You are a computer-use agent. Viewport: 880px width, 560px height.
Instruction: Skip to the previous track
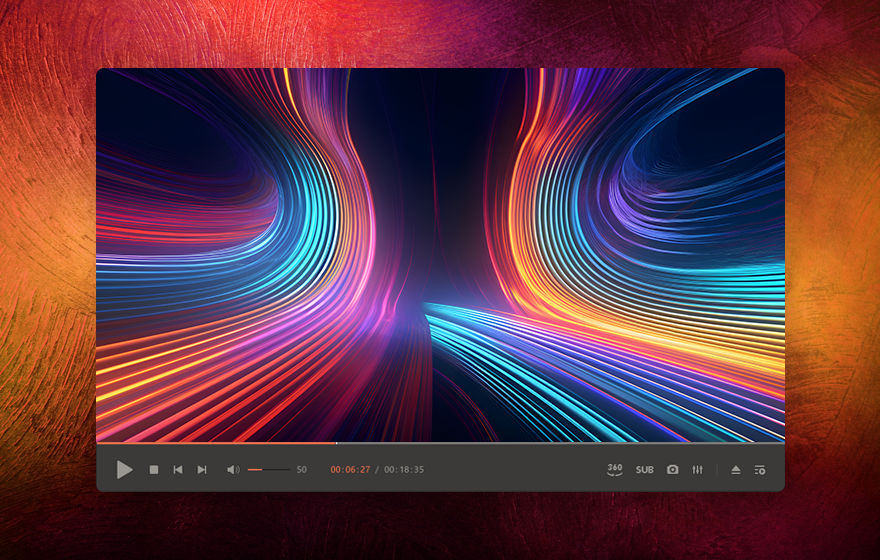point(178,470)
